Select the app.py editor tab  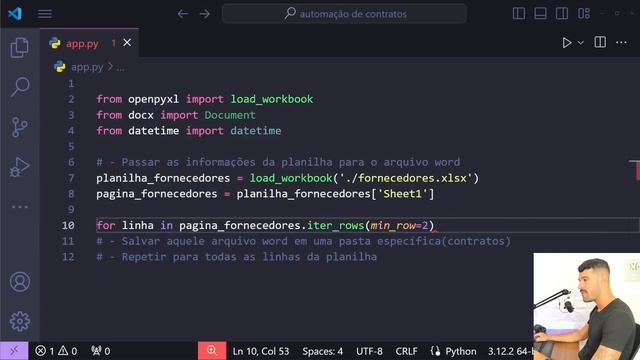(x=89, y=43)
